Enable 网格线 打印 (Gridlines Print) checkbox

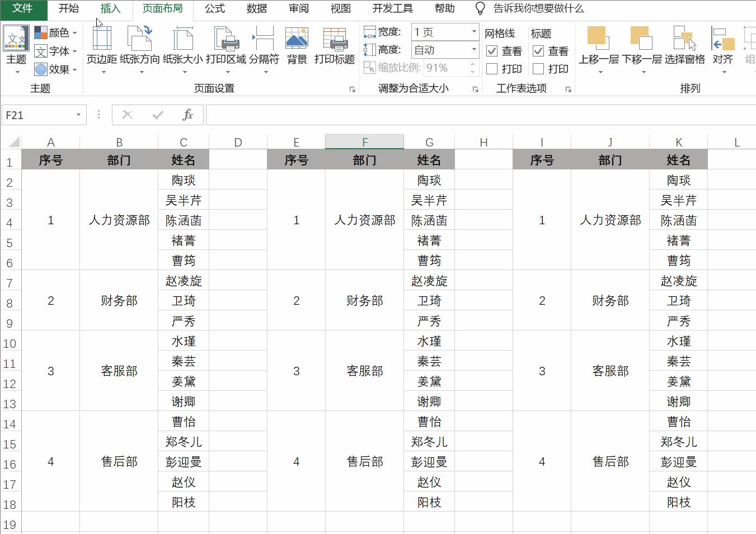tap(492, 69)
